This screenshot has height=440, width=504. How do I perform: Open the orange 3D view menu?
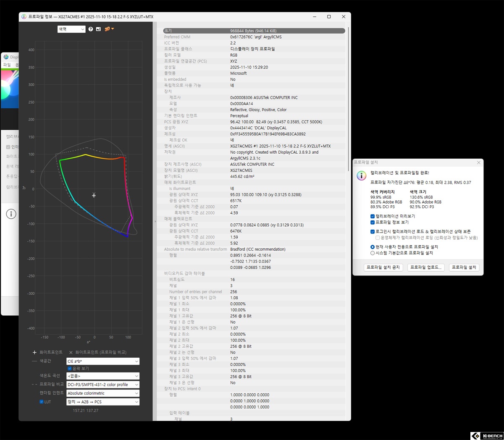109,29
